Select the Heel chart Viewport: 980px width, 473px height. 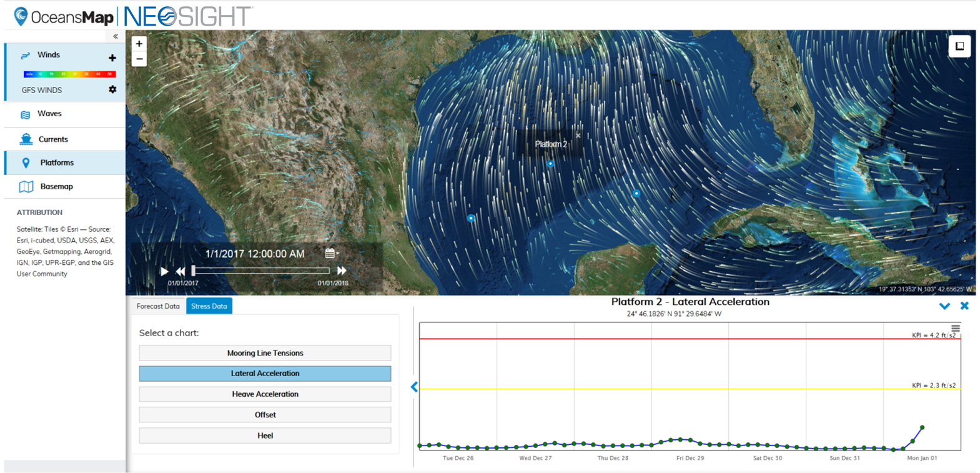click(265, 436)
